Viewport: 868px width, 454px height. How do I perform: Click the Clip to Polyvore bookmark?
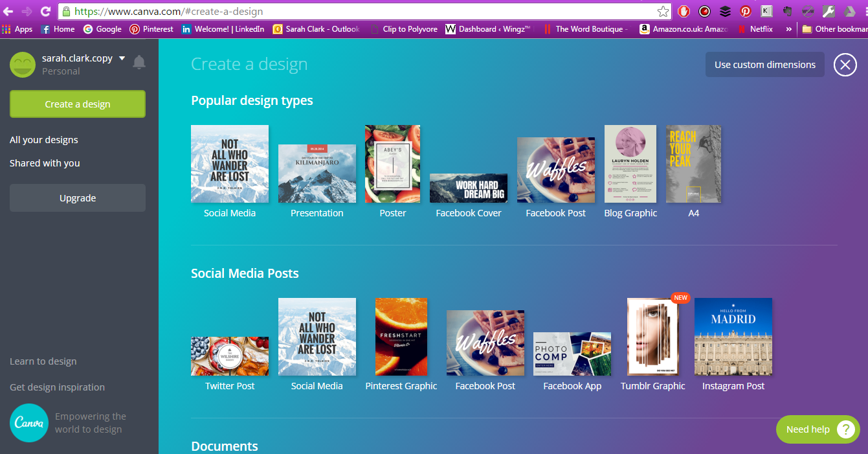tap(403, 29)
